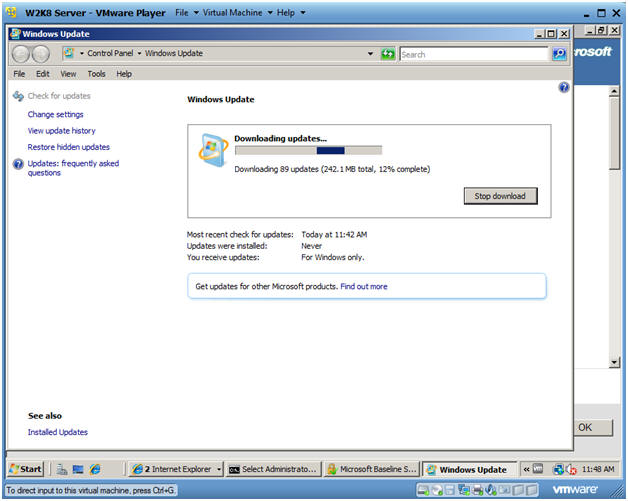Expand the address bar history dropdown arrow

[370, 54]
